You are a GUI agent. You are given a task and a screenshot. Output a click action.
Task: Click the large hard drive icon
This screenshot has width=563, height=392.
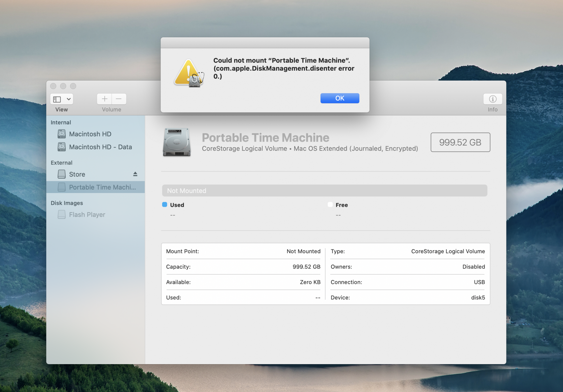pyautogui.click(x=177, y=142)
